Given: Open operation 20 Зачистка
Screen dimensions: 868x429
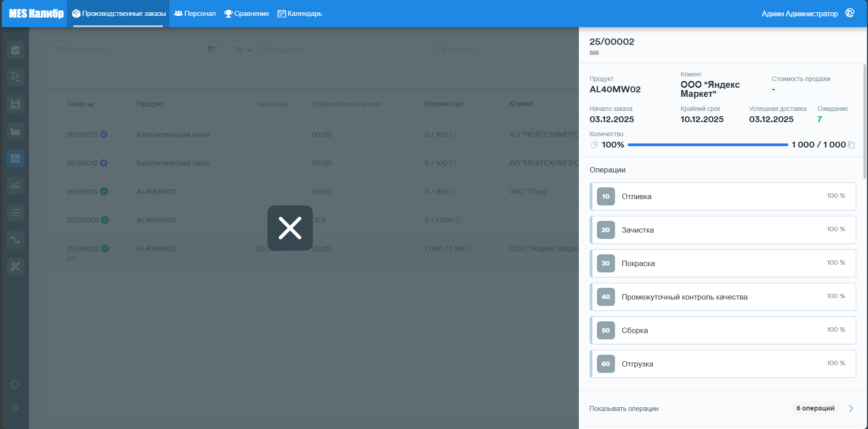Looking at the screenshot, I should [723, 230].
